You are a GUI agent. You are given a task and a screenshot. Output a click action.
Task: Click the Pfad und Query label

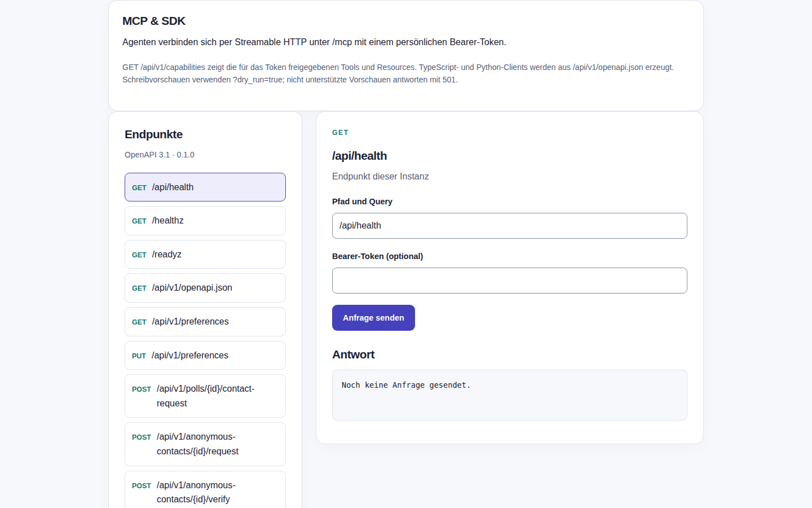pos(362,202)
